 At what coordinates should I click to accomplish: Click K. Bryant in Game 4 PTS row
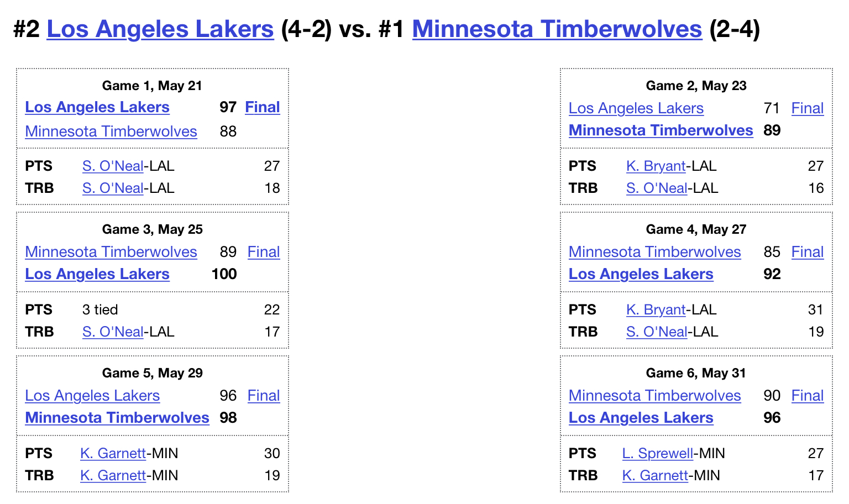[x=656, y=309]
